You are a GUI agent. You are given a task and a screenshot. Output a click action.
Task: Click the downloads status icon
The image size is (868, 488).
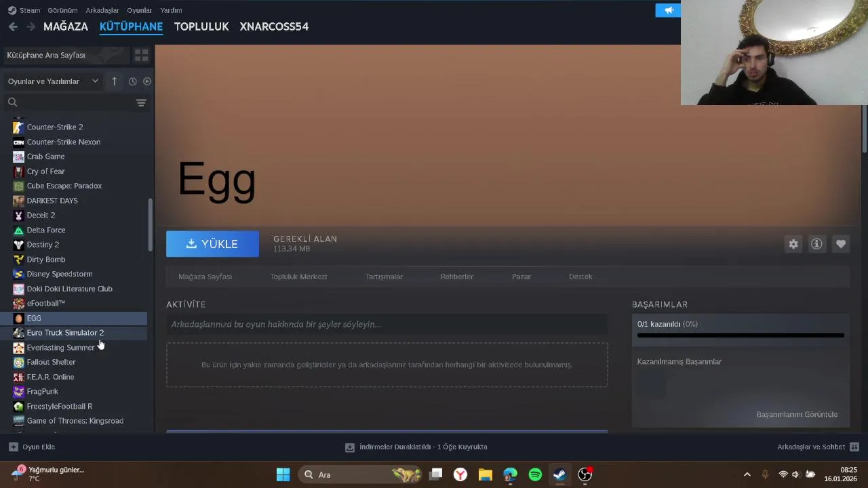point(350,447)
